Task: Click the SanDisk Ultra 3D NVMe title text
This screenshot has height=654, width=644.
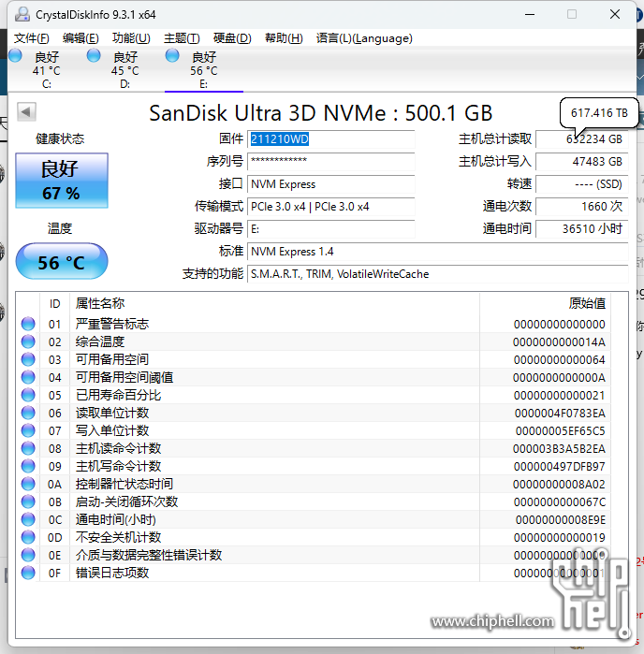Action: point(320,113)
